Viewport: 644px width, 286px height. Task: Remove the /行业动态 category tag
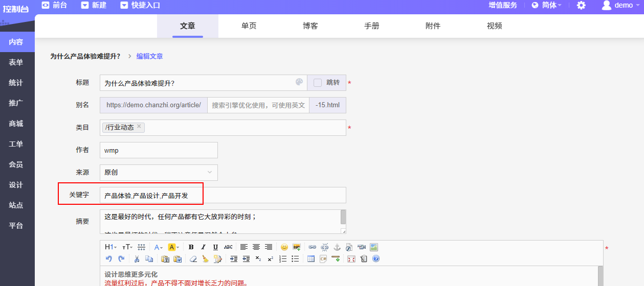coord(139,127)
